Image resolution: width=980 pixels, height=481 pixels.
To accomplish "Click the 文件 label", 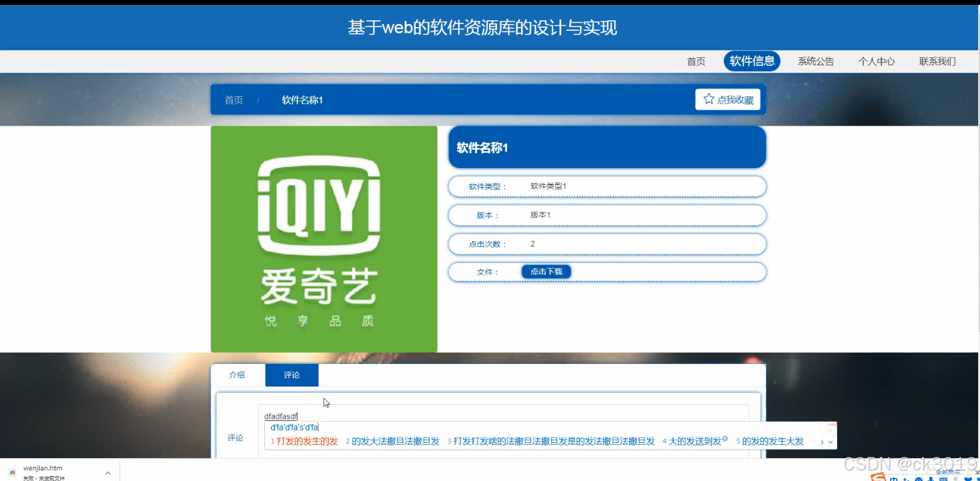I will coord(487,272).
